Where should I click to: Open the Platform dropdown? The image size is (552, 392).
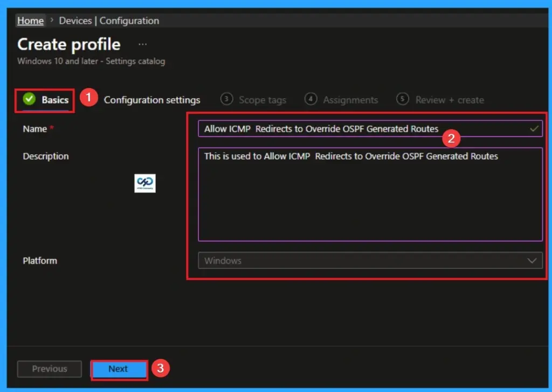pos(370,260)
